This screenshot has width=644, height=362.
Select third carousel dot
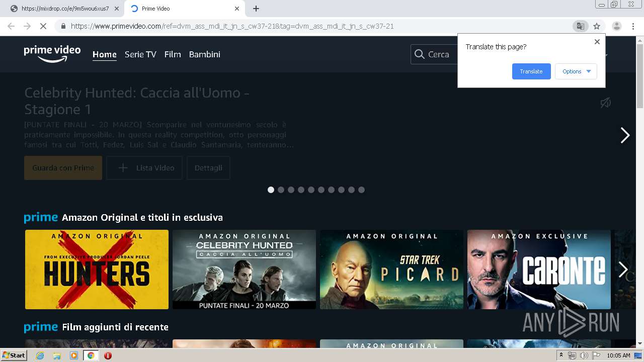pos(291,190)
